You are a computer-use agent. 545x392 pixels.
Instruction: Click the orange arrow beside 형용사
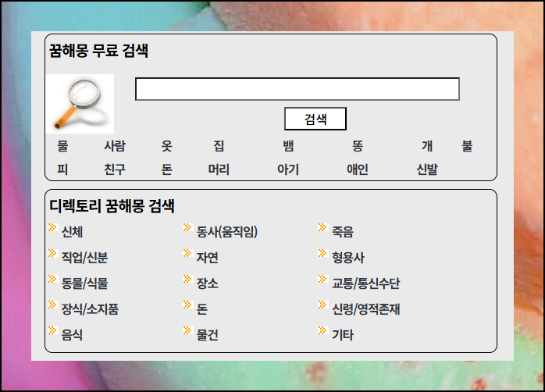(323, 253)
